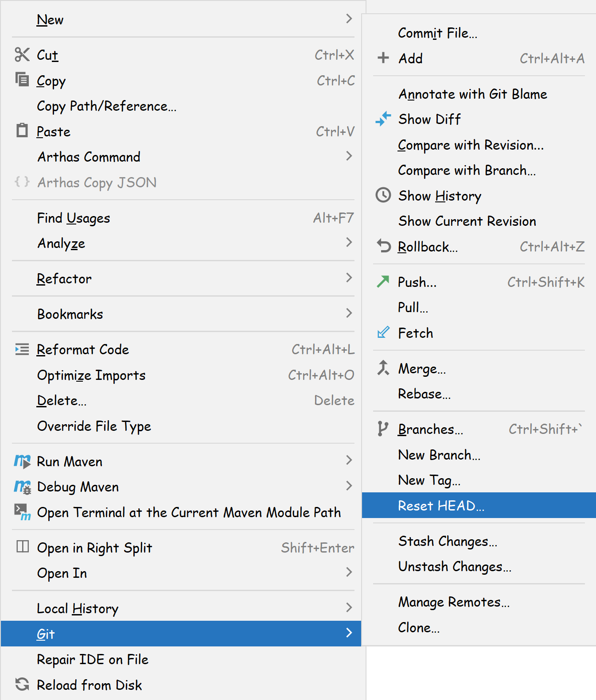Click the Show Diff arrows icon
The height and width of the screenshot is (700, 596).
coord(383,119)
